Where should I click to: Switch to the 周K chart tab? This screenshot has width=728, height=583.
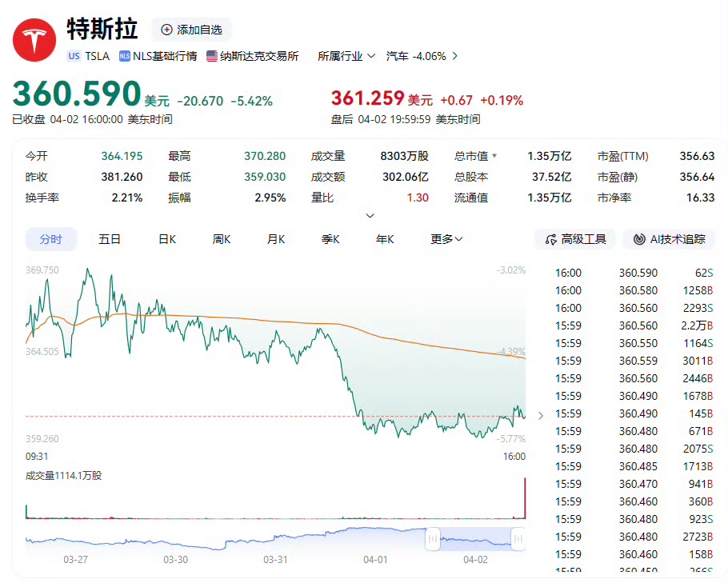222,239
